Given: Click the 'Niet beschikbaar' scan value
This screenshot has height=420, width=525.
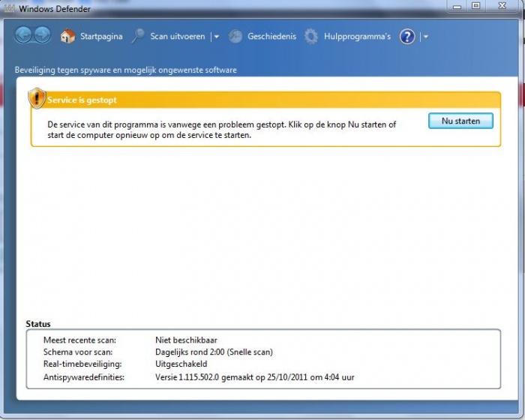Looking at the screenshot, I should pos(186,340).
